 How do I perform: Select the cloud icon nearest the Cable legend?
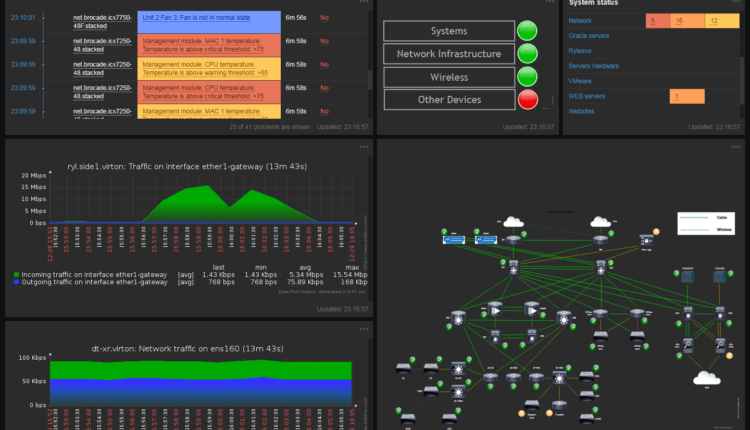coord(600,222)
